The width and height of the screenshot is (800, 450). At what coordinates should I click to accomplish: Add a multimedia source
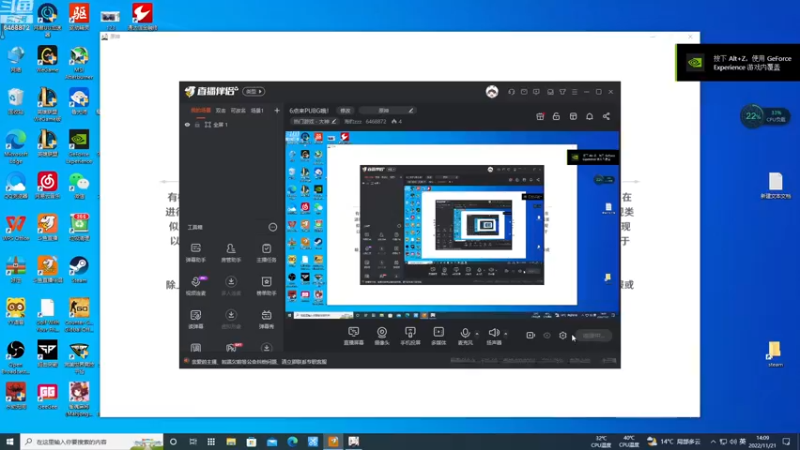click(438, 336)
